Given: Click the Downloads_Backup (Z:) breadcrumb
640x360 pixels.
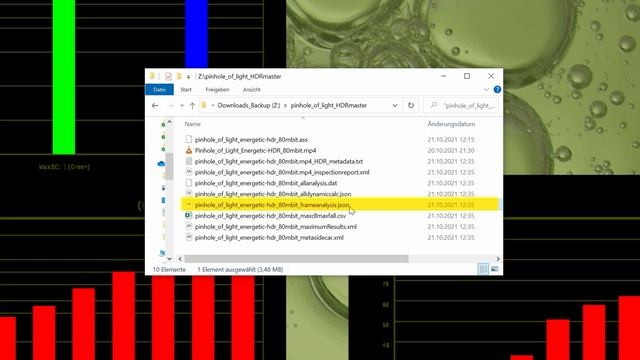Looking at the screenshot, I should [249, 105].
